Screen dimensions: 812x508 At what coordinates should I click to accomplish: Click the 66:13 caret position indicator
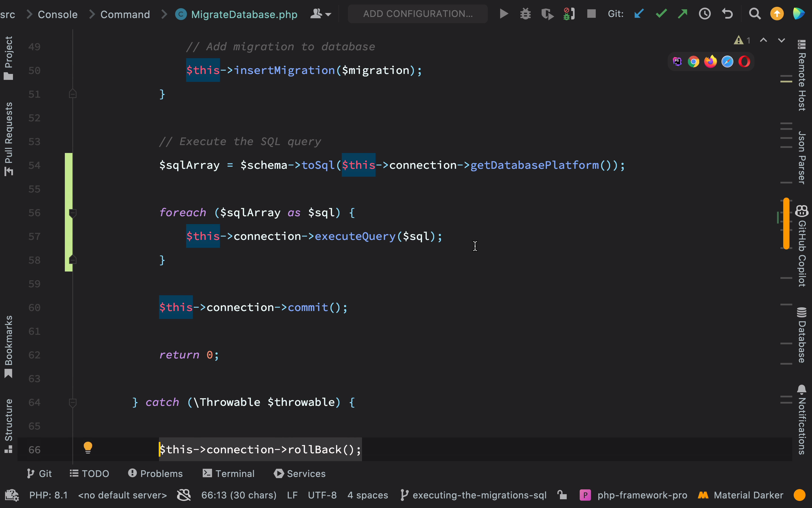tap(239, 495)
